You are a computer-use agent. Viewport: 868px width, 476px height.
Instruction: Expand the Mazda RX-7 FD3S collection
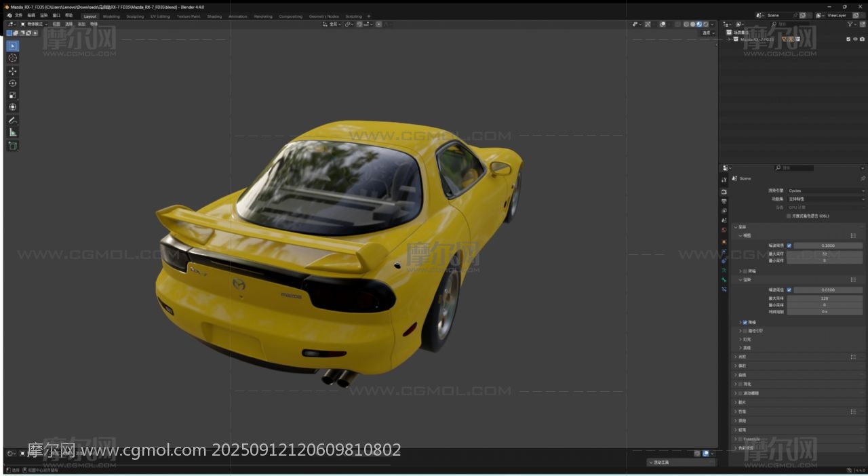pyautogui.click(x=729, y=39)
